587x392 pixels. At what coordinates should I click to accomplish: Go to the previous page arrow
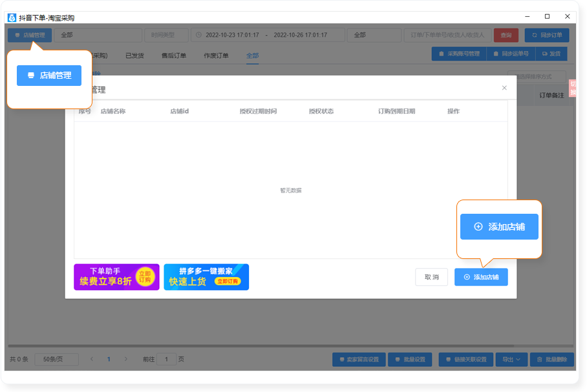pyautogui.click(x=92, y=360)
